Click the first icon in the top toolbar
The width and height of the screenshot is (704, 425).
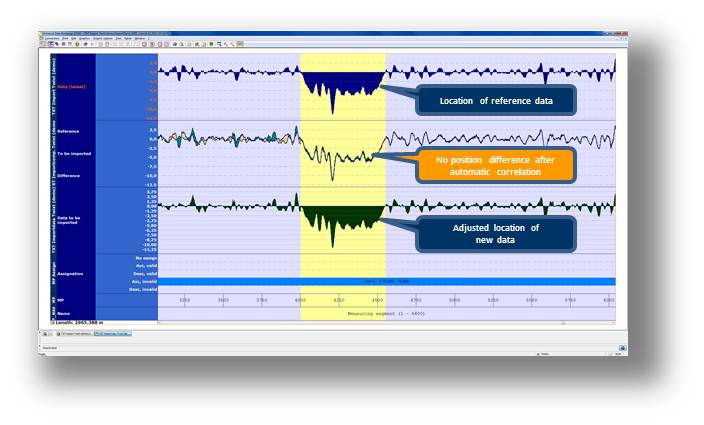coord(42,44)
